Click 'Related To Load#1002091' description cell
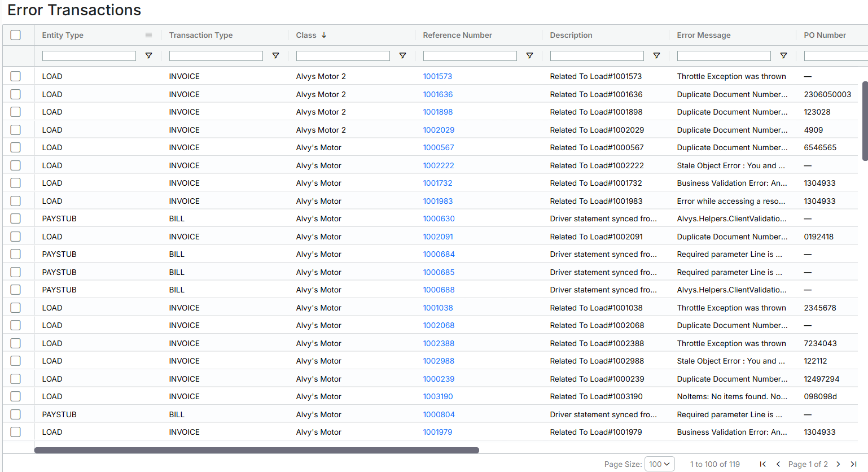This screenshot has height=472, width=868. [597, 237]
